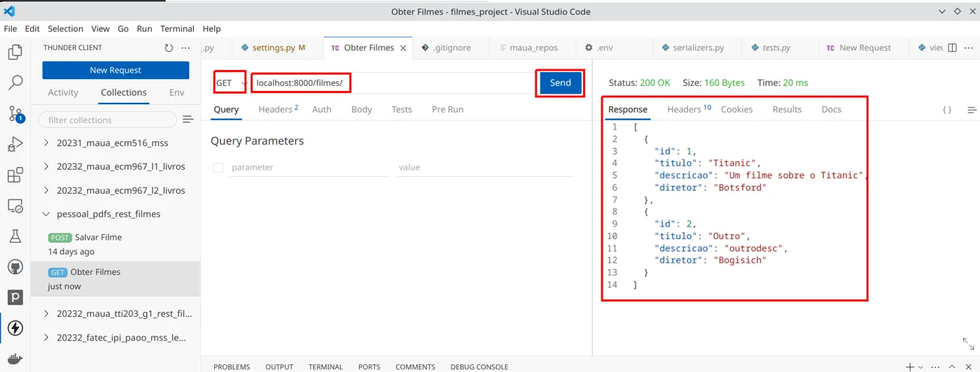This screenshot has height=372, width=980.
Task: Open Source Control view in activity bar
Action: tap(15, 114)
